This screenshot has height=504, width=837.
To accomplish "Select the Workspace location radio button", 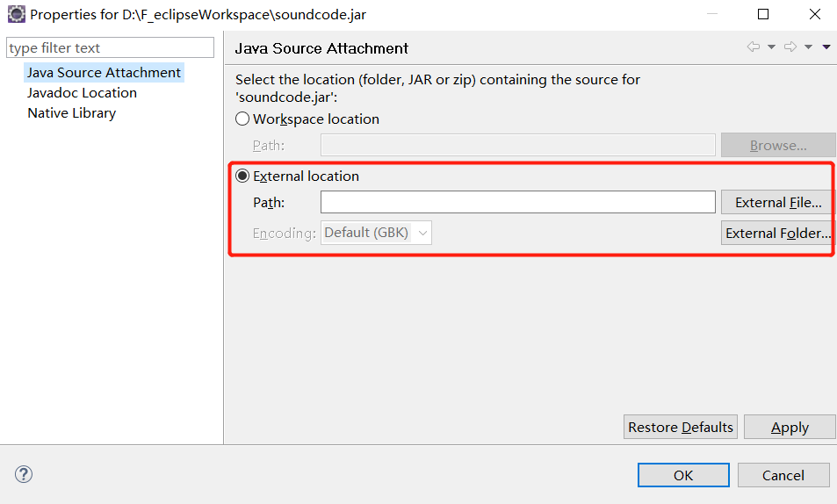I will coord(242,119).
